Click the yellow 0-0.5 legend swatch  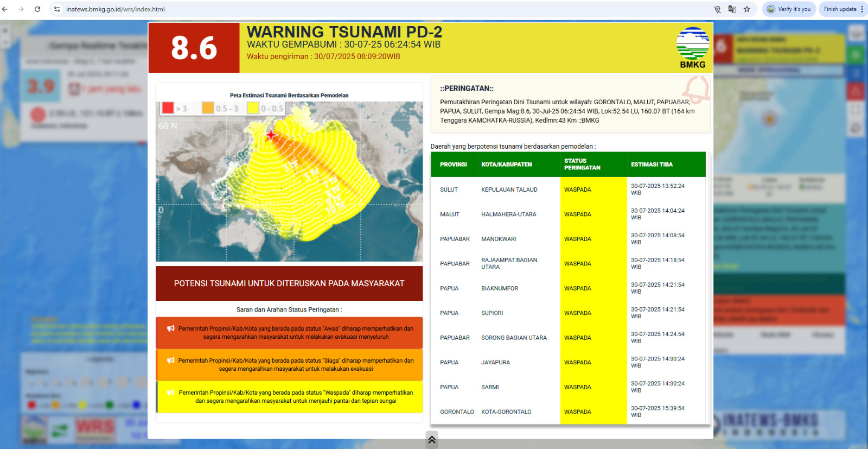253,108
